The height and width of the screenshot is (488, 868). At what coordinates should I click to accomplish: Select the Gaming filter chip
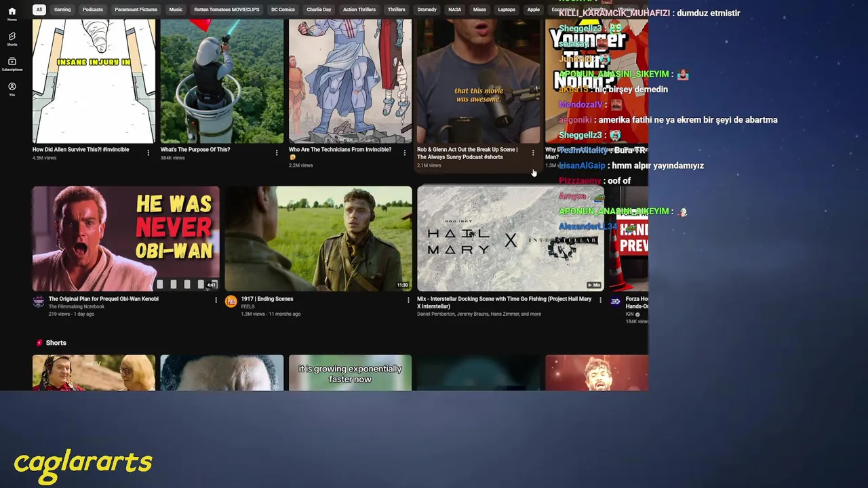pyautogui.click(x=62, y=9)
